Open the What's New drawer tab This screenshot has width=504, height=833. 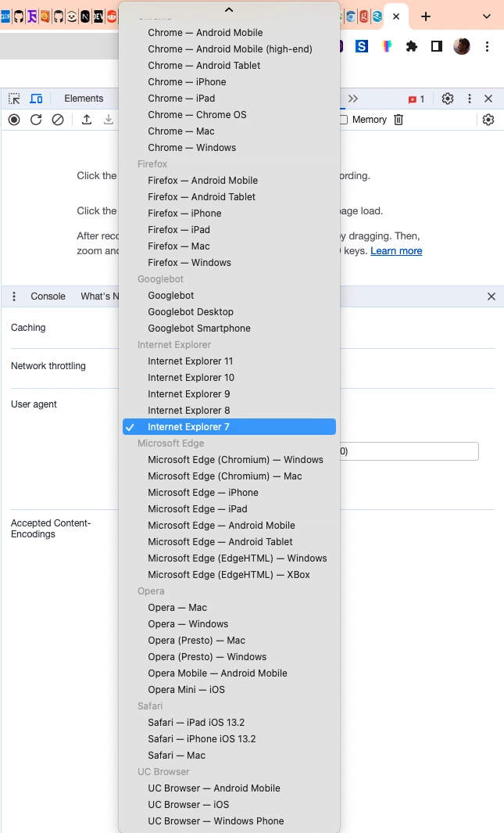coord(99,296)
